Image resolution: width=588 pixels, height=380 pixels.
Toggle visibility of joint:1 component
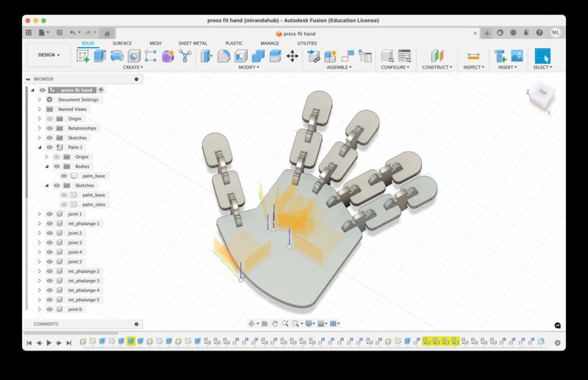click(x=49, y=214)
